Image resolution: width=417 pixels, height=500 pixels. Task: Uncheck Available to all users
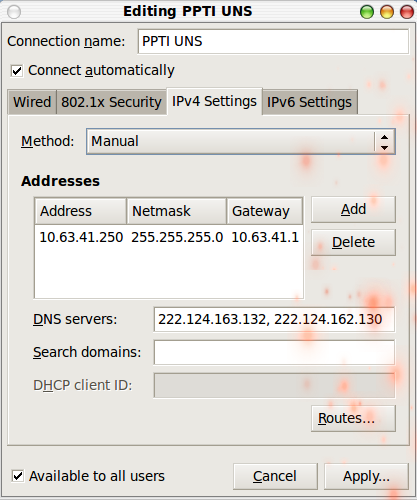coord(18,476)
